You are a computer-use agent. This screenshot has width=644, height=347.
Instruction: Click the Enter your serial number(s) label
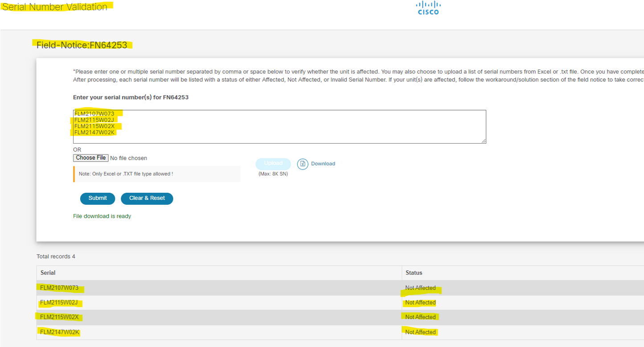point(131,97)
